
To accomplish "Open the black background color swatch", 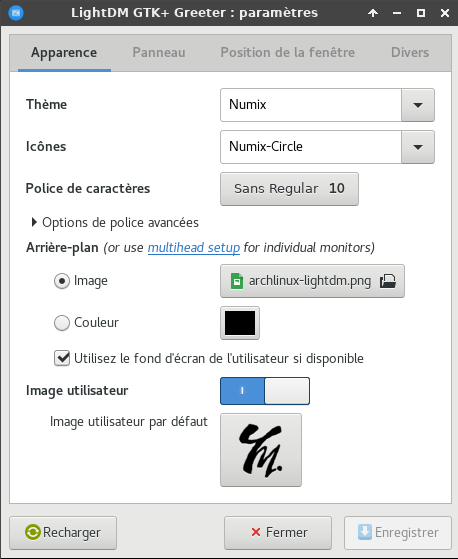I will click(x=240, y=323).
